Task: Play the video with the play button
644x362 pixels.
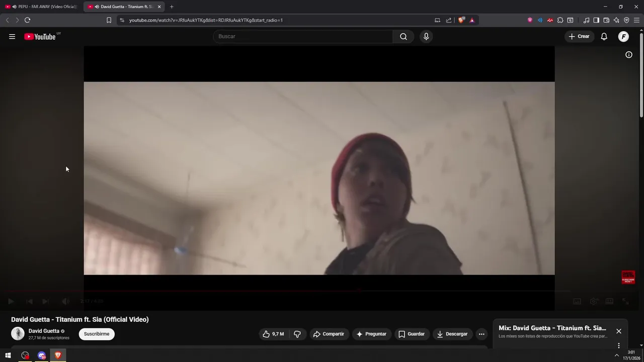Action: [x=11, y=301]
